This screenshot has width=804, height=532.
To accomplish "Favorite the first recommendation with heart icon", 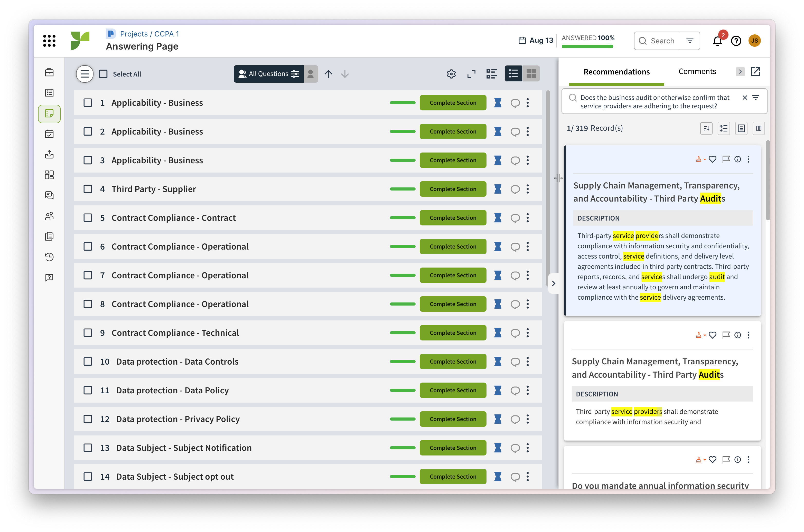I will pos(712,159).
